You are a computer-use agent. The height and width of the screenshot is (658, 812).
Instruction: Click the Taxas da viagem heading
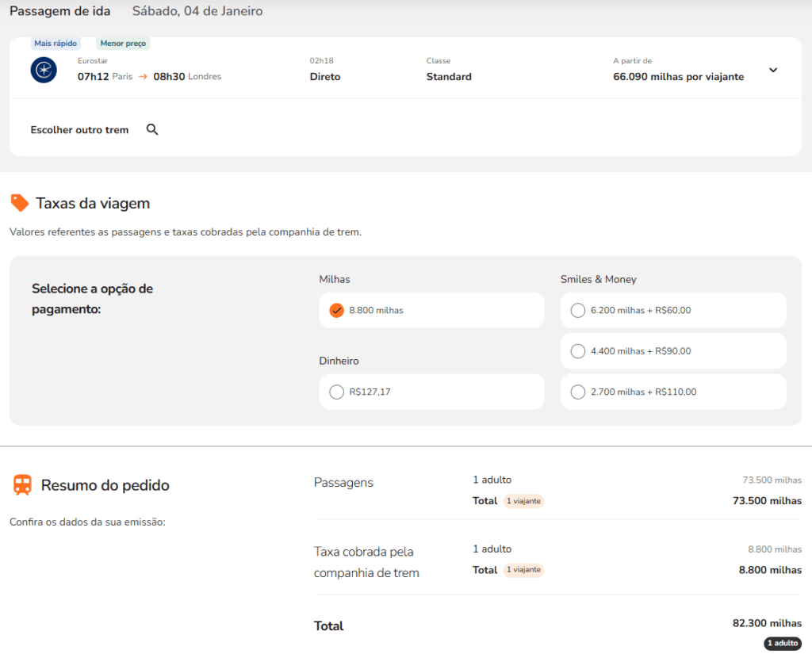pos(93,204)
